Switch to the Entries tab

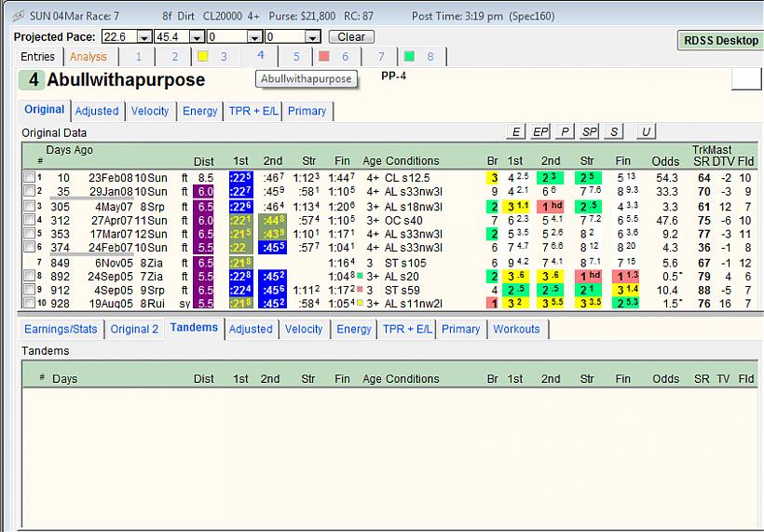pyautogui.click(x=37, y=57)
